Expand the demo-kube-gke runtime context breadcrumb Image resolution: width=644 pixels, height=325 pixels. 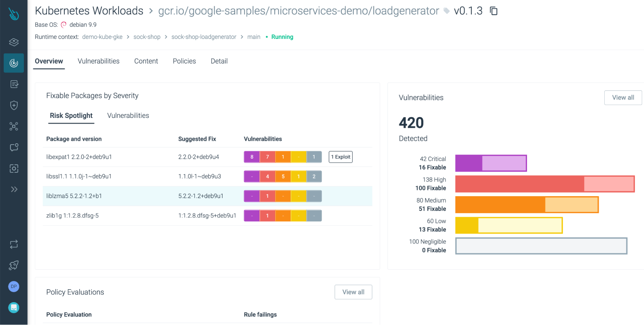coord(102,37)
